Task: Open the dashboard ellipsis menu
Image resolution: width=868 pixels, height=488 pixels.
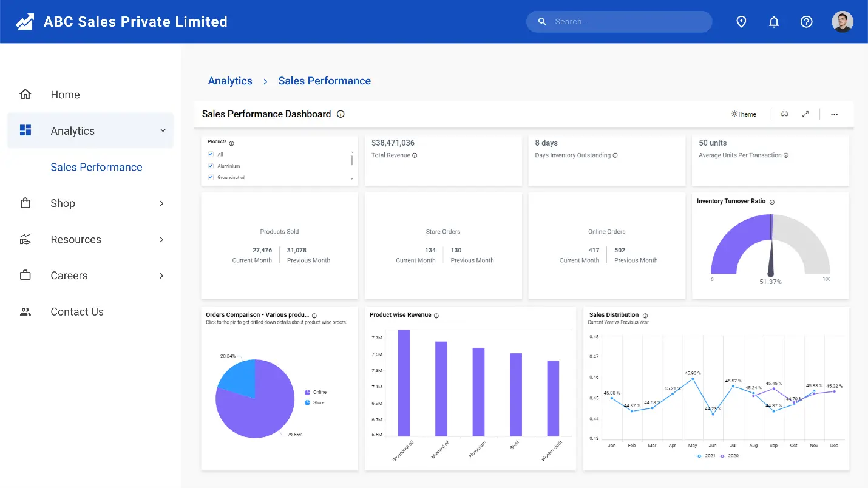Action: tap(834, 114)
